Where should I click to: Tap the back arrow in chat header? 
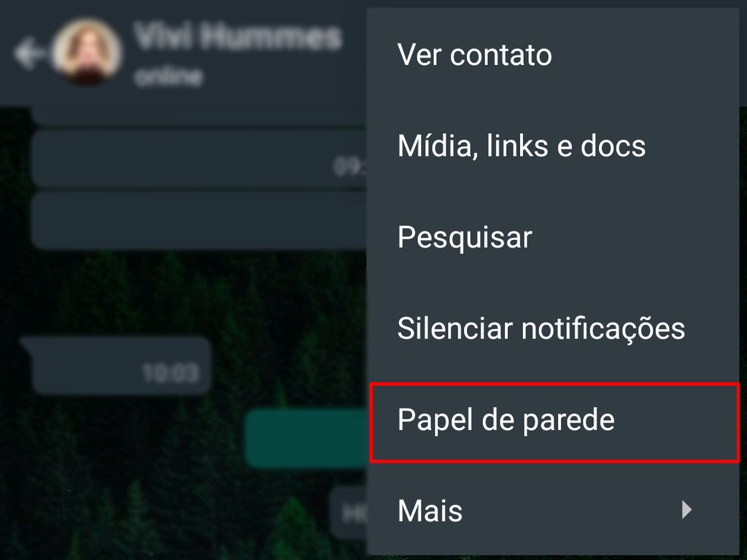[x=28, y=52]
